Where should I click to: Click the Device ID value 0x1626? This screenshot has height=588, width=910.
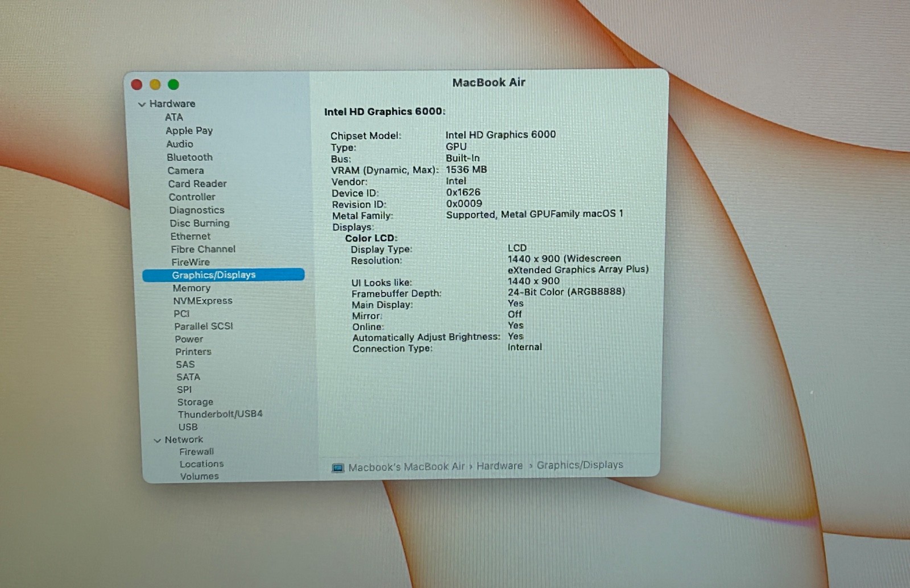tap(463, 192)
